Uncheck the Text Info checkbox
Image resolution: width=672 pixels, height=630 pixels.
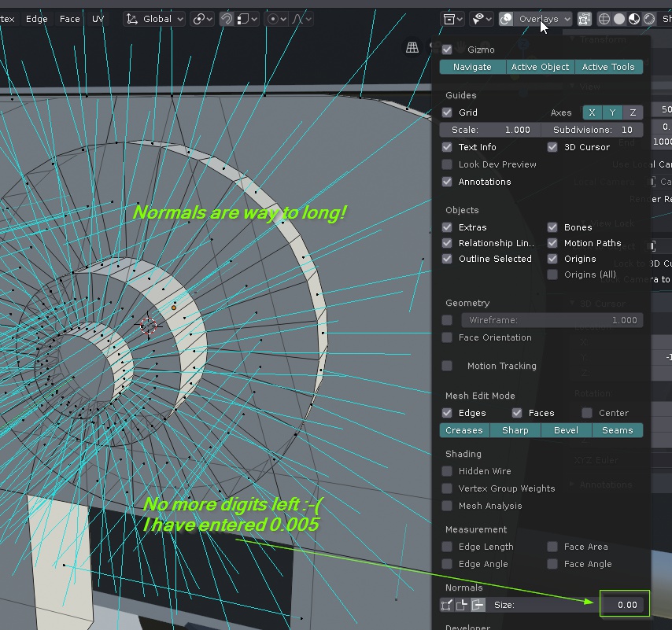click(x=447, y=147)
